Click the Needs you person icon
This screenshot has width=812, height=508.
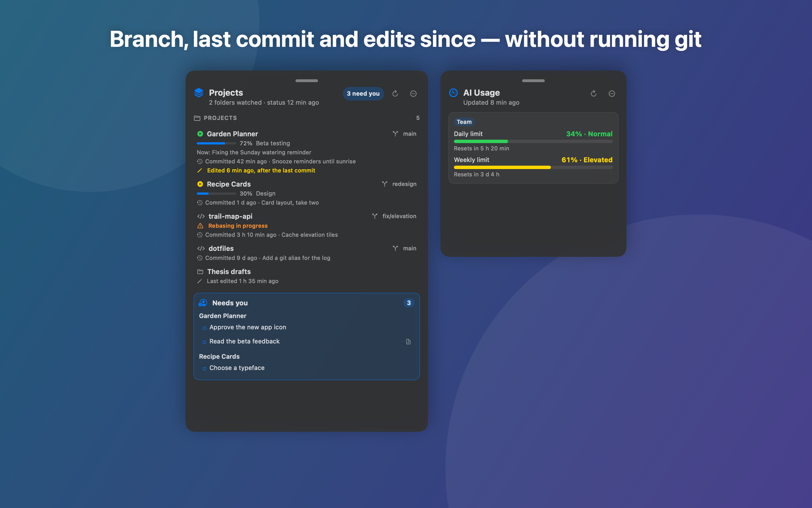point(203,303)
